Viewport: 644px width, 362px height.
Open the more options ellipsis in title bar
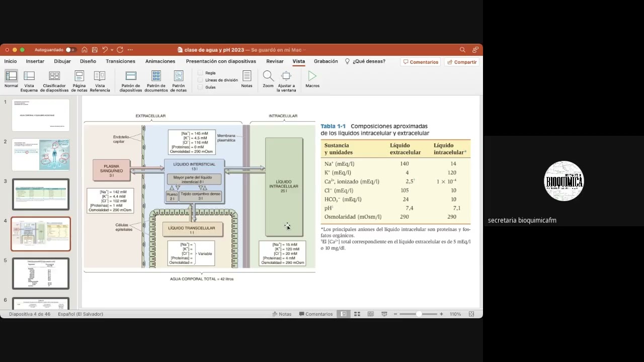[x=130, y=50]
